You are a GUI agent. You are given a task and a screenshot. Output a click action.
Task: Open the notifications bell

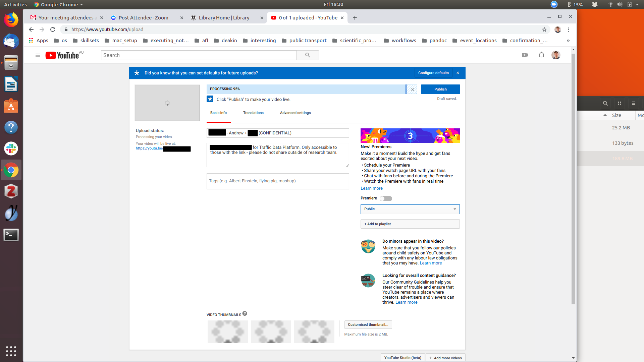click(541, 55)
